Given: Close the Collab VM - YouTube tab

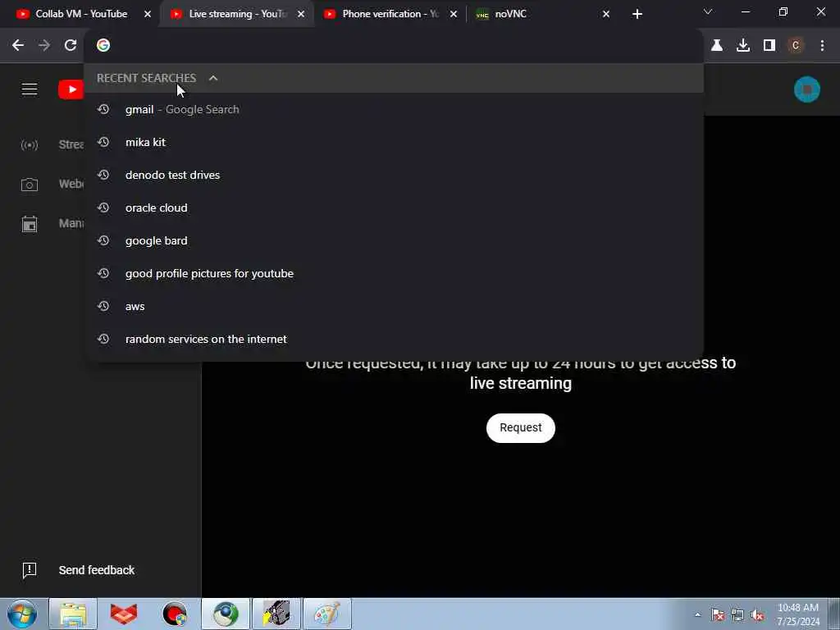Looking at the screenshot, I should coord(148,15).
